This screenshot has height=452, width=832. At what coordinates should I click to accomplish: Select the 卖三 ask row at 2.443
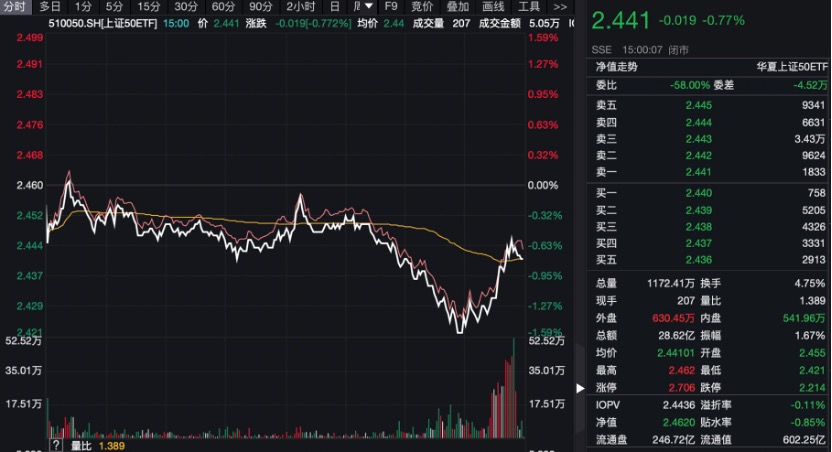709,139
